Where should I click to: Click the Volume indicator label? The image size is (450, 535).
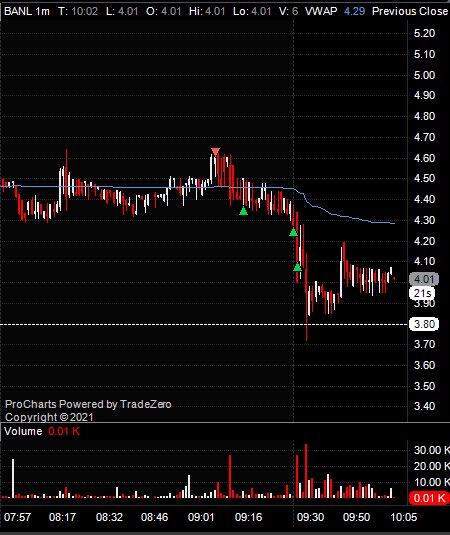pos(23,431)
